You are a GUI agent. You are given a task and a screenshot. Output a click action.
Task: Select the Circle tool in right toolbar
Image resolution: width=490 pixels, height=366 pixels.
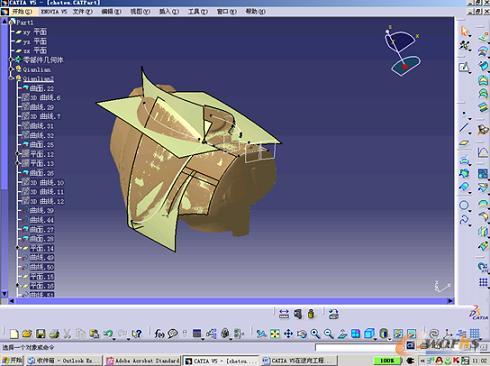[x=464, y=205]
